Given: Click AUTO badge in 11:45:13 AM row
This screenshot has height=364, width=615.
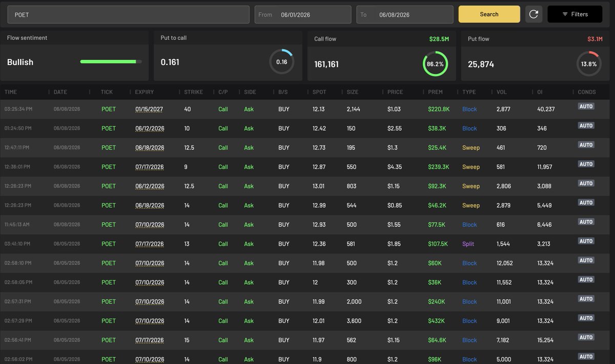Looking at the screenshot, I should coord(586,222).
